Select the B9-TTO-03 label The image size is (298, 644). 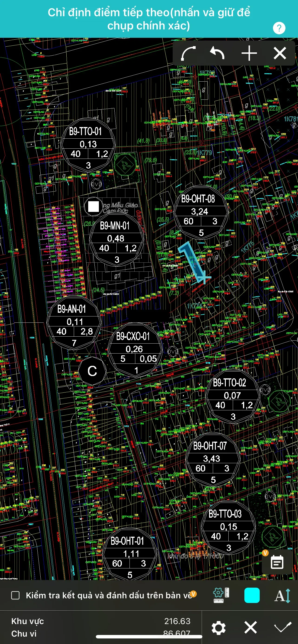(x=225, y=514)
